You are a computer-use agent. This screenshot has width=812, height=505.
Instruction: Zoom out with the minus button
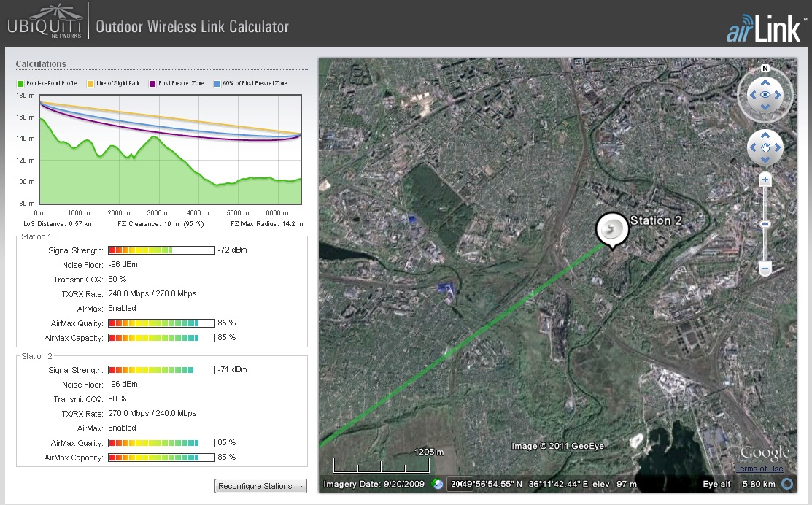coord(765,269)
